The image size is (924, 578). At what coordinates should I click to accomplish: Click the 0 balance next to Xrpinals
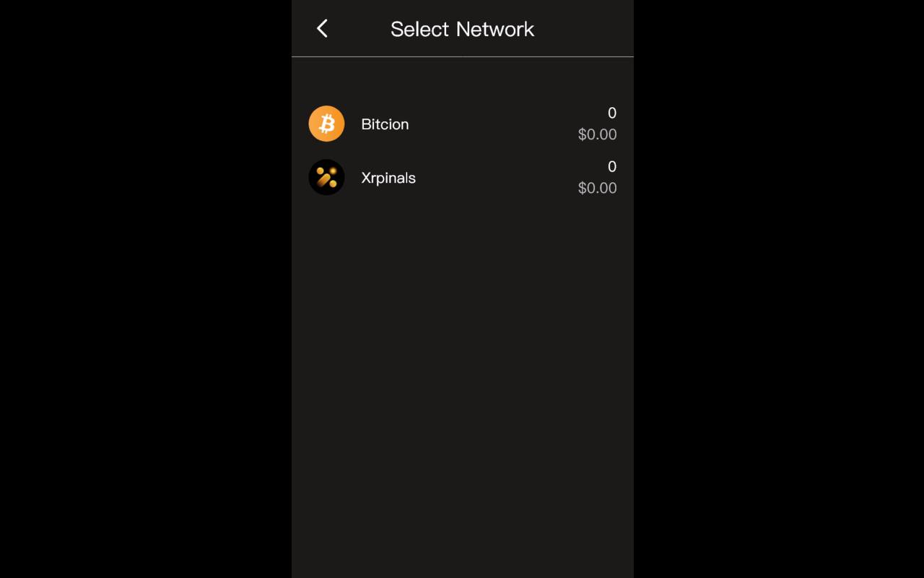coord(611,167)
